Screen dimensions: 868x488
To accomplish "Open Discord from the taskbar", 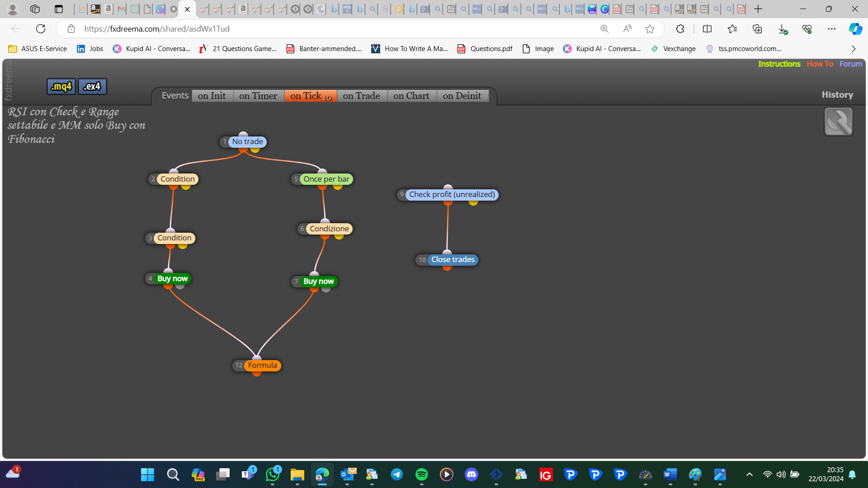I will point(471,474).
